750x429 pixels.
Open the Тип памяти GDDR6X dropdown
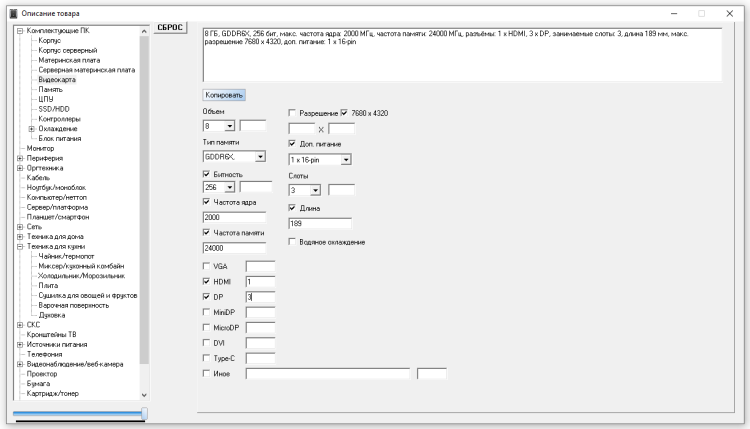pyautogui.click(x=260, y=157)
